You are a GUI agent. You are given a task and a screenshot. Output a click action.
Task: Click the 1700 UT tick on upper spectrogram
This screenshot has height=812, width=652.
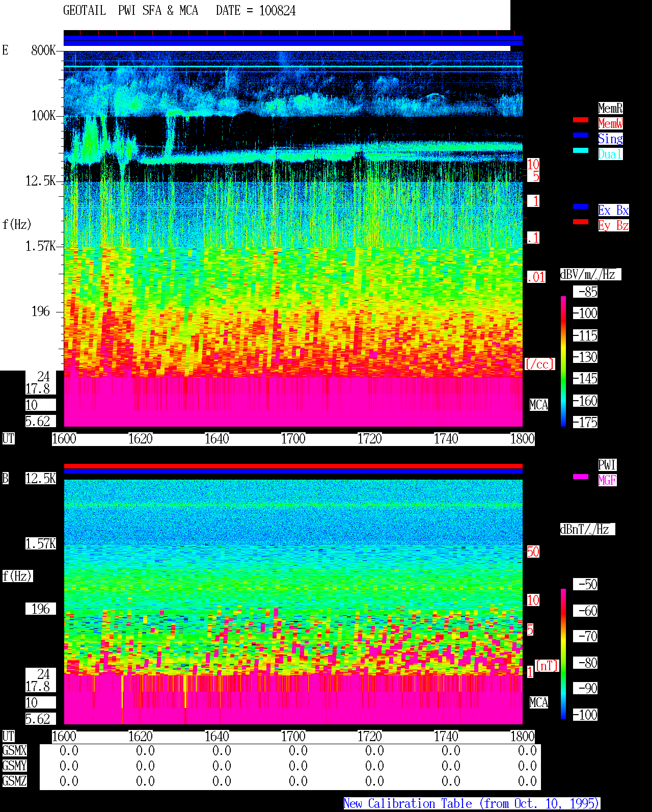pyautogui.click(x=293, y=439)
